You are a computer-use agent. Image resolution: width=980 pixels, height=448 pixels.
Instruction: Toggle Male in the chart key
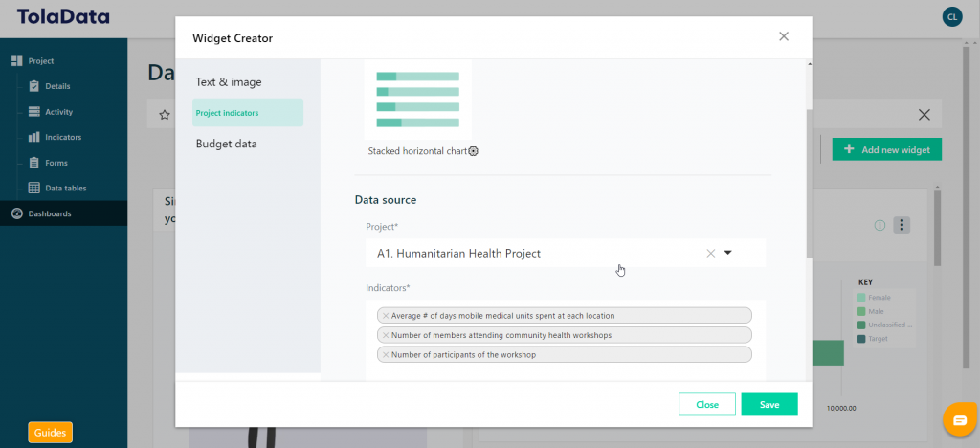point(871,311)
